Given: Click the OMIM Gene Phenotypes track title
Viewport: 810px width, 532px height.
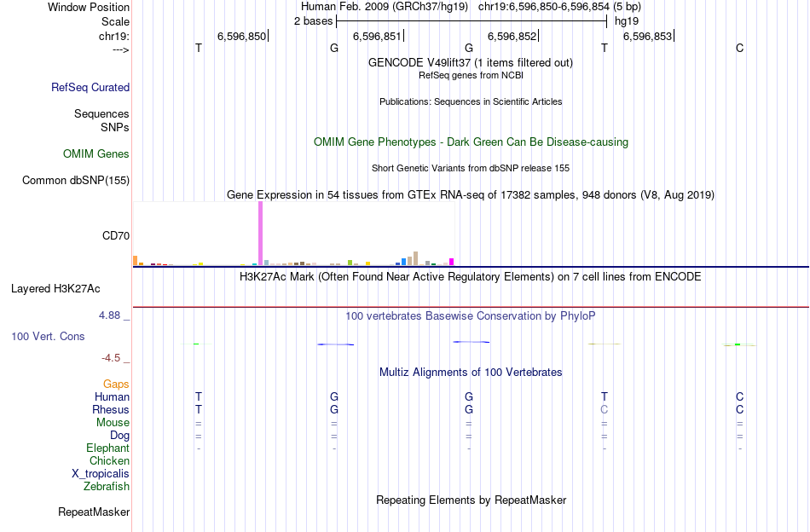Looking at the screenshot, I should [472, 142].
